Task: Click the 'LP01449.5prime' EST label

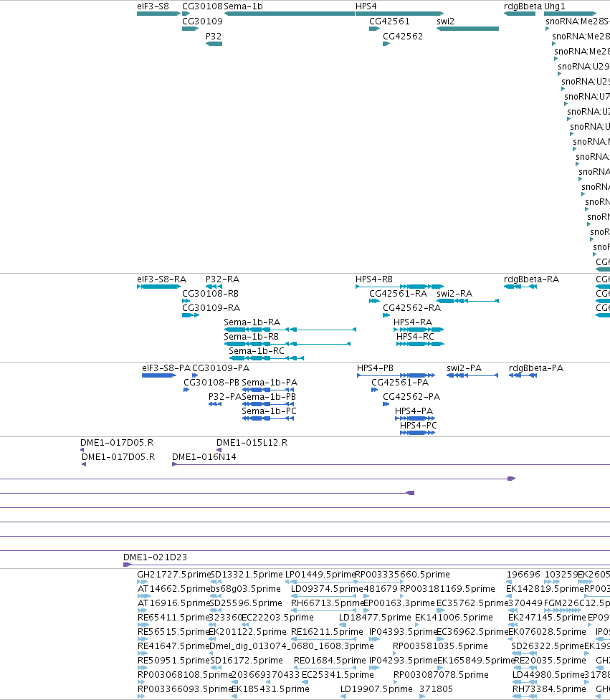Action: [320, 574]
